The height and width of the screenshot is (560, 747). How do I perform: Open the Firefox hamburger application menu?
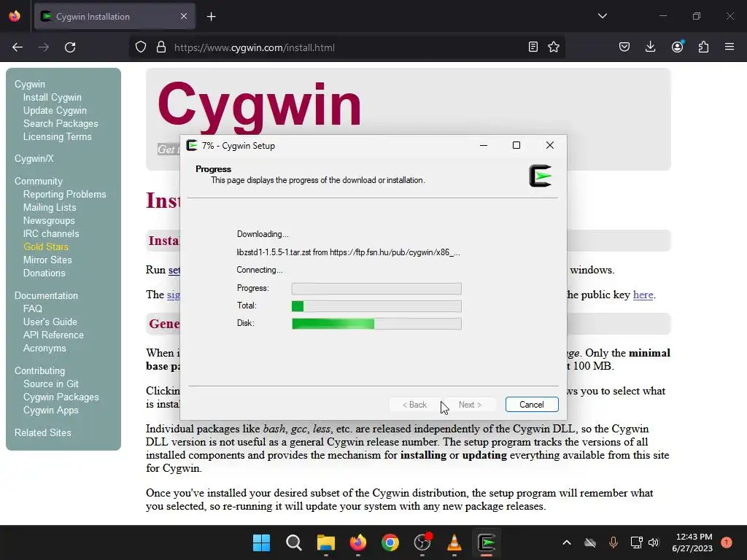729,47
